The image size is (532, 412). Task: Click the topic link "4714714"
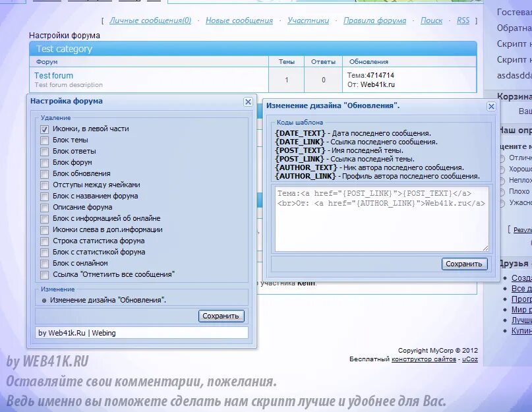point(380,75)
